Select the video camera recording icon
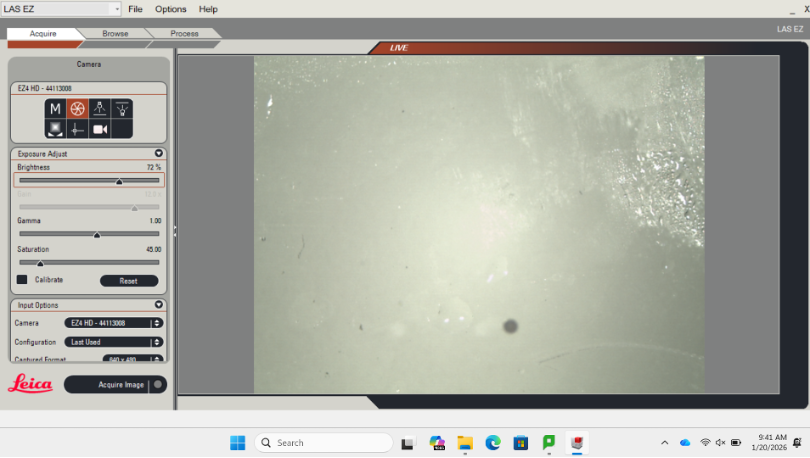This screenshot has width=810, height=458. tap(100, 129)
